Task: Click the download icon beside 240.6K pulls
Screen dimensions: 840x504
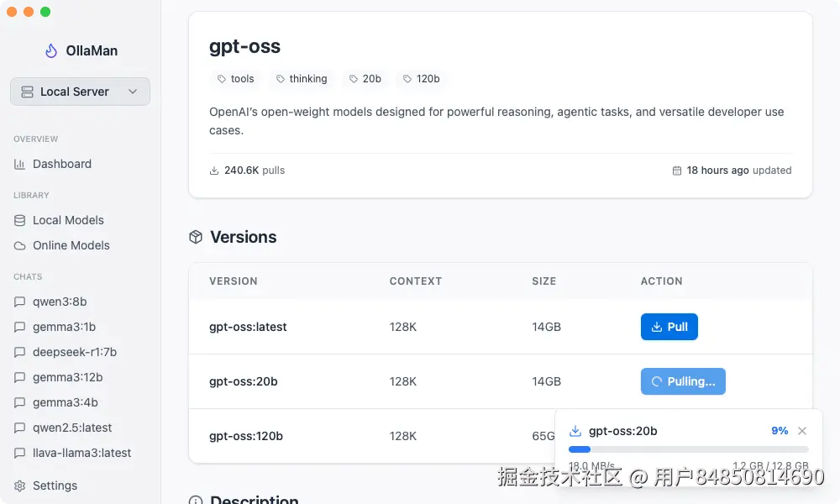Action: 214,171
